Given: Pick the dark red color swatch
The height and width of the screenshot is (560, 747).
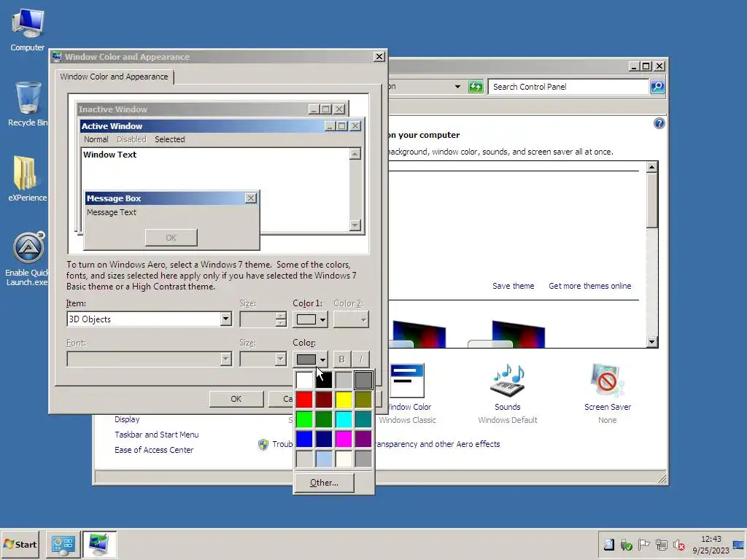Looking at the screenshot, I should [x=324, y=400].
